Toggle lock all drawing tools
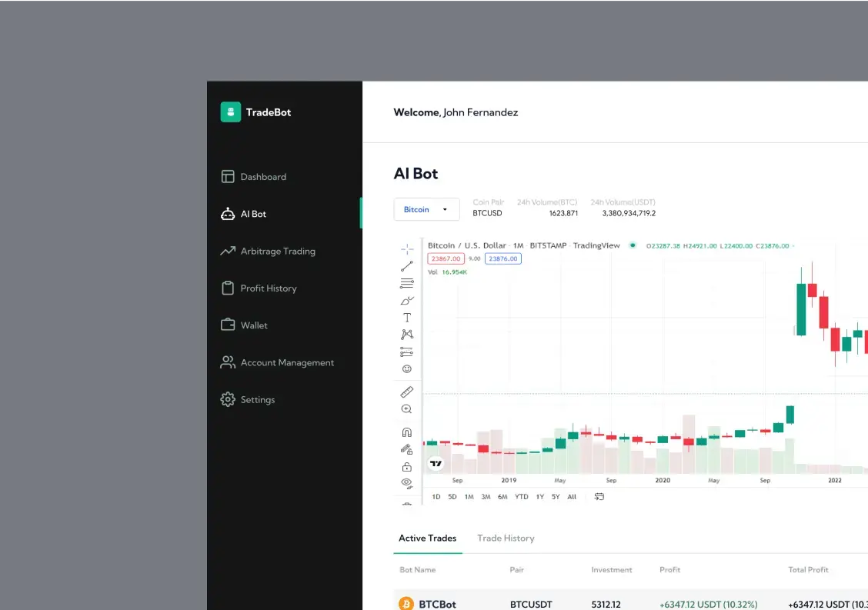Screen dimensions: 868x610 [407, 467]
